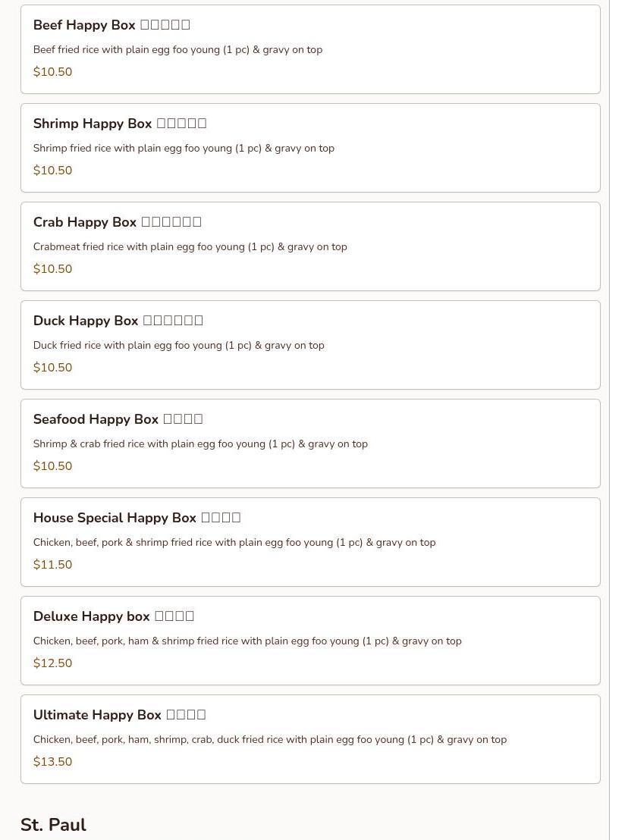This screenshot has height=840, width=625.
Task: Open House Special Happy Box item
Action: 310,542
